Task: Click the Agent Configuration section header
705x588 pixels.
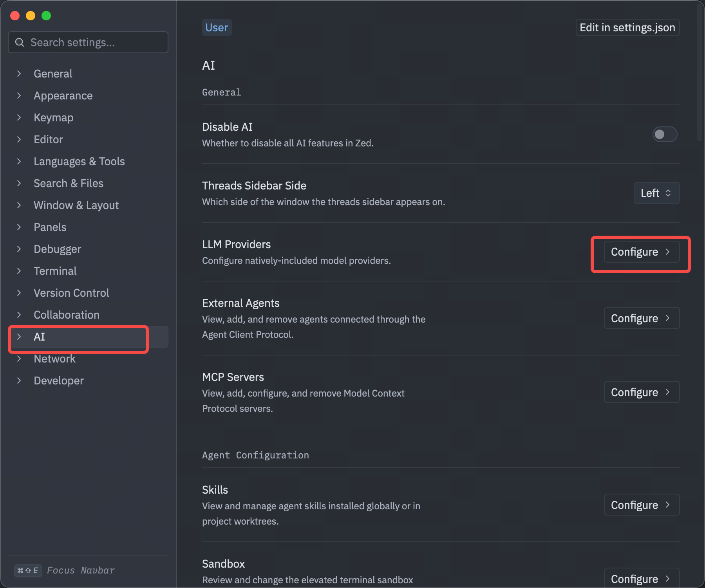Action: click(x=255, y=455)
